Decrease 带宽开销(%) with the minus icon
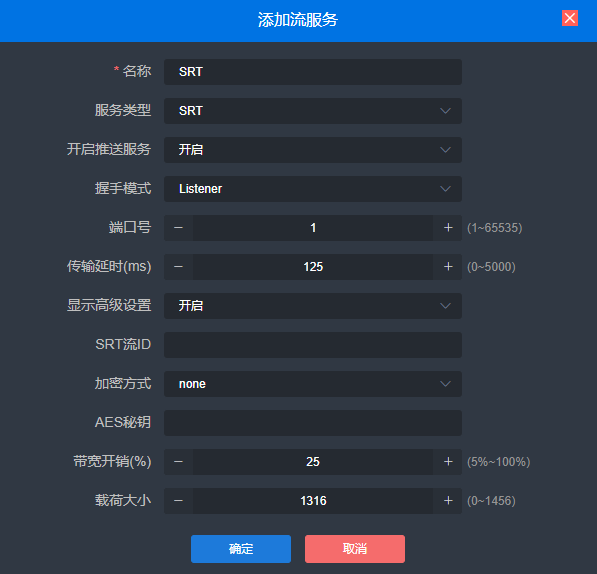Screen dimensions: 597x574 [x=178, y=462]
